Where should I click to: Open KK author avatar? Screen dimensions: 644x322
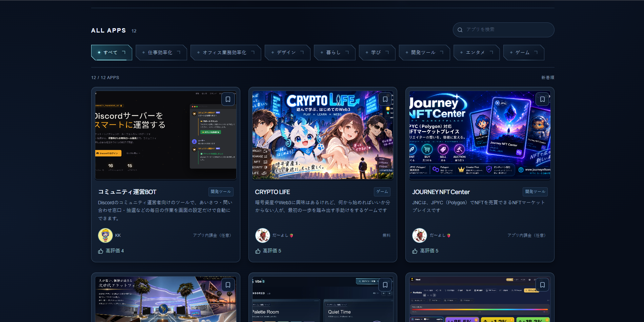tap(105, 235)
